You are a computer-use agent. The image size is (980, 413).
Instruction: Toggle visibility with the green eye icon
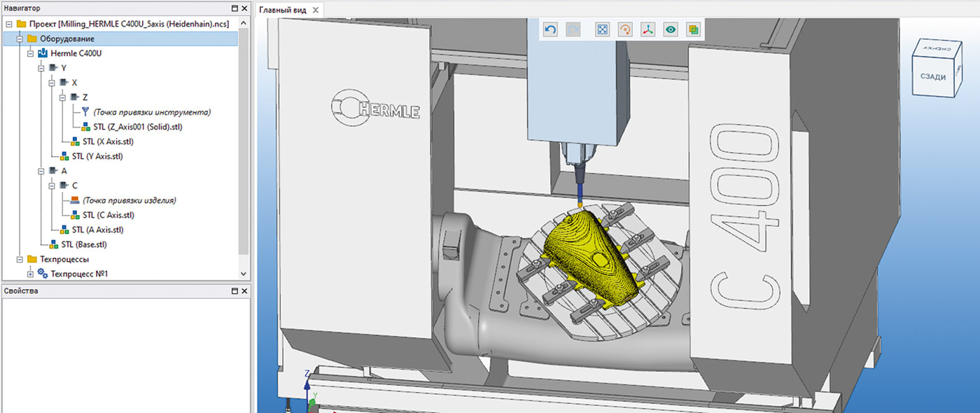pos(671,30)
